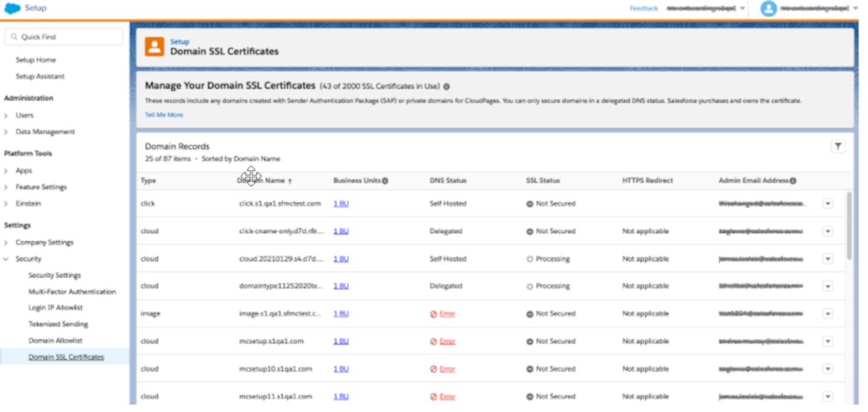Sort by HTTPS Redirect column header
Viewport: 868px width, 412px height.
pyautogui.click(x=647, y=181)
